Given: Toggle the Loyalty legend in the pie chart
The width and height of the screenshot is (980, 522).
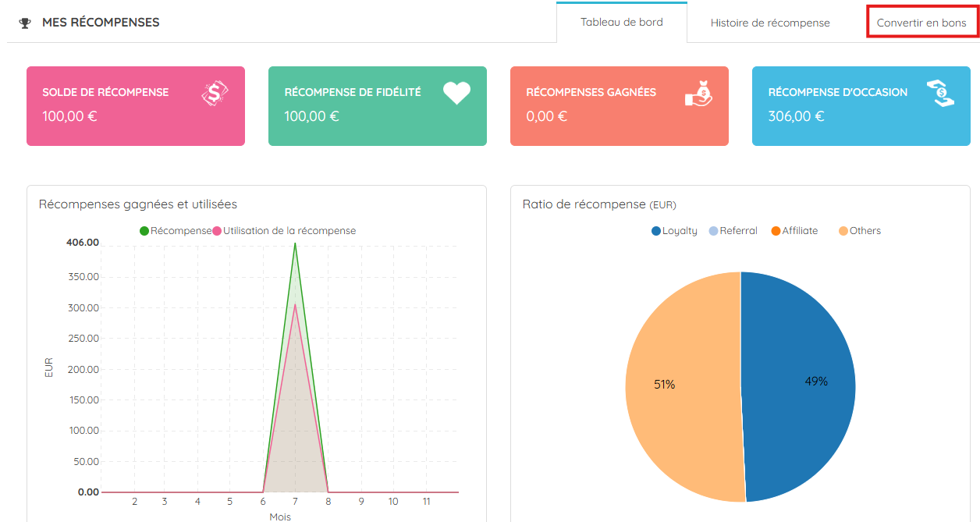Looking at the screenshot, I should click(674, 231).
